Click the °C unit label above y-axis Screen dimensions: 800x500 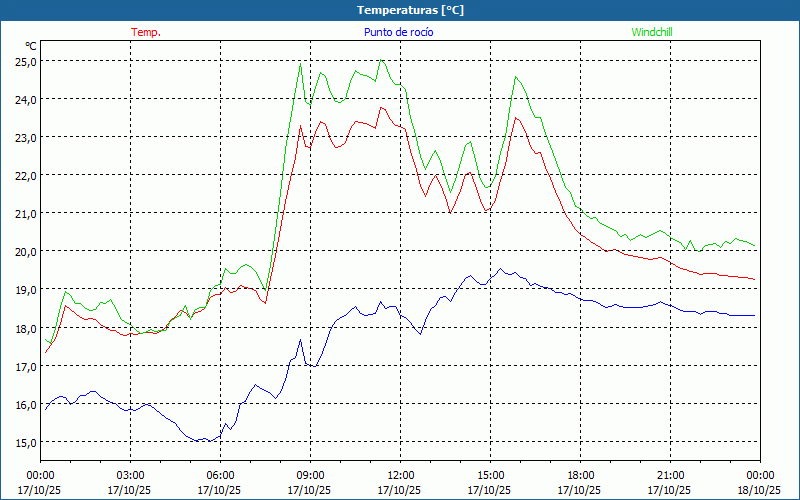[x=30, y=46]
